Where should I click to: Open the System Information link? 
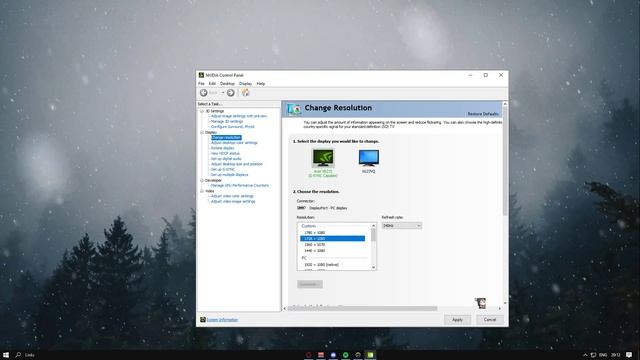pyautogui.click(x=222, y=320)
